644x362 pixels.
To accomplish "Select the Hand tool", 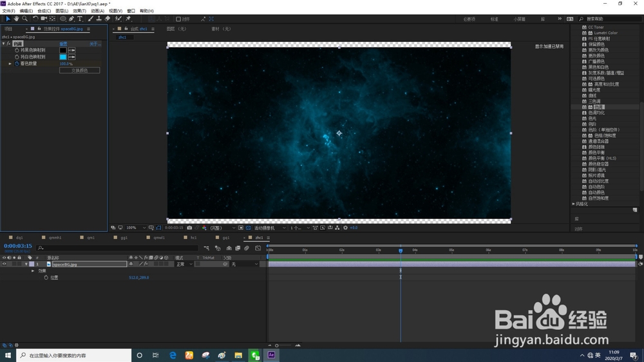I will (x=16, y=19).
